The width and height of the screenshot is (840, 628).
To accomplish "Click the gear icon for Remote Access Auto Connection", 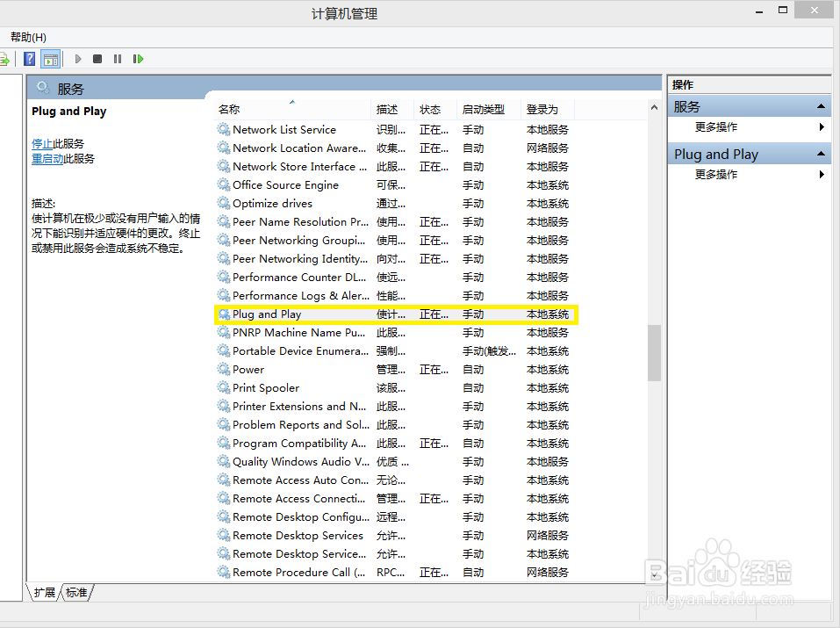I will [224, 480].
